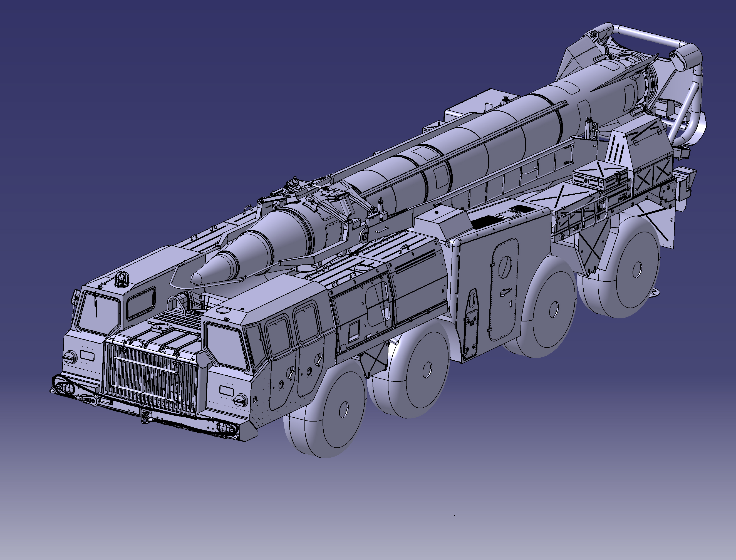736x560 pixels.
Task: Select the large door with round porthole
Action: (504, 289)
